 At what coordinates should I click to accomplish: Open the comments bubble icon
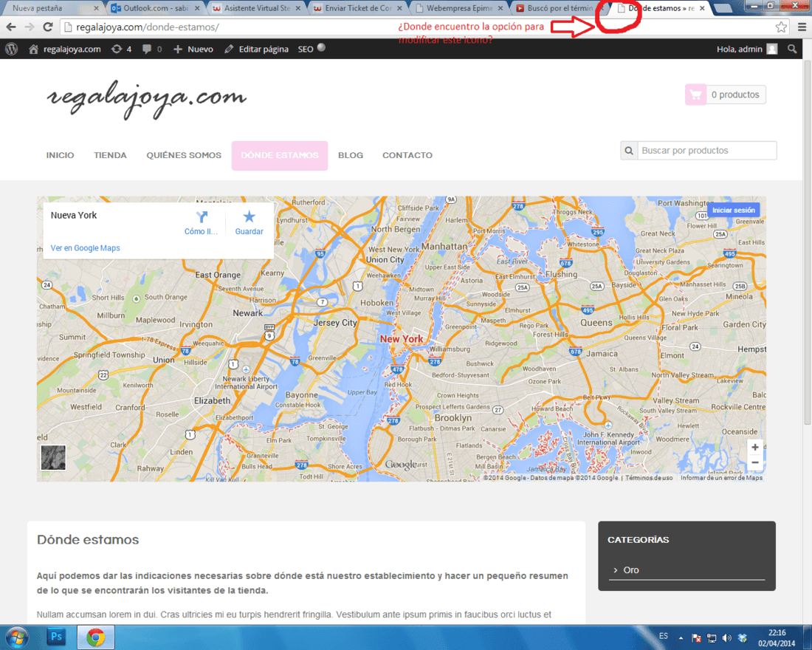click(147, 49)
